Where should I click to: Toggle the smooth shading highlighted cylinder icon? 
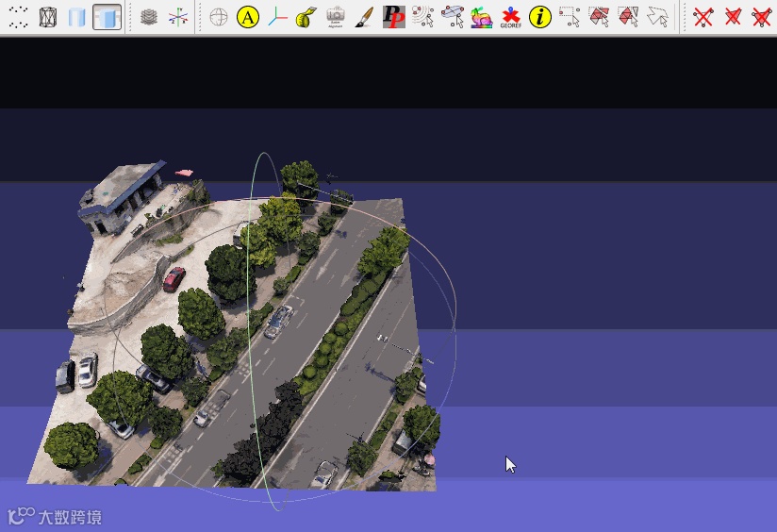(x=107, y=17)
